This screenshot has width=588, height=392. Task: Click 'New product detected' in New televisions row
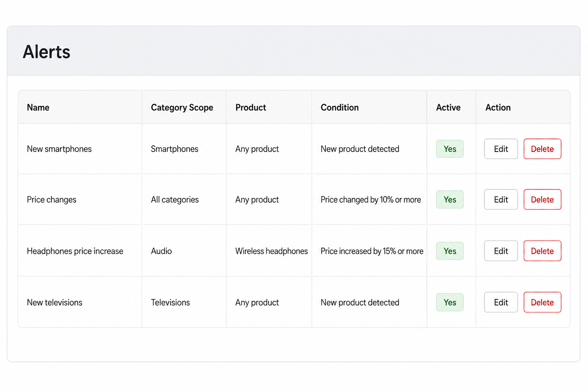tap(360, 302)
